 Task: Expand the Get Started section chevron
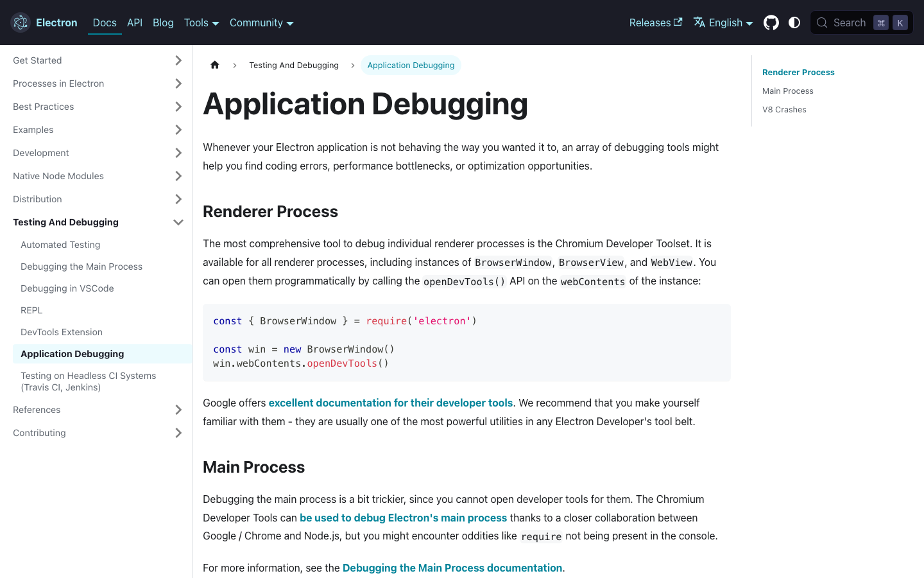178,60
